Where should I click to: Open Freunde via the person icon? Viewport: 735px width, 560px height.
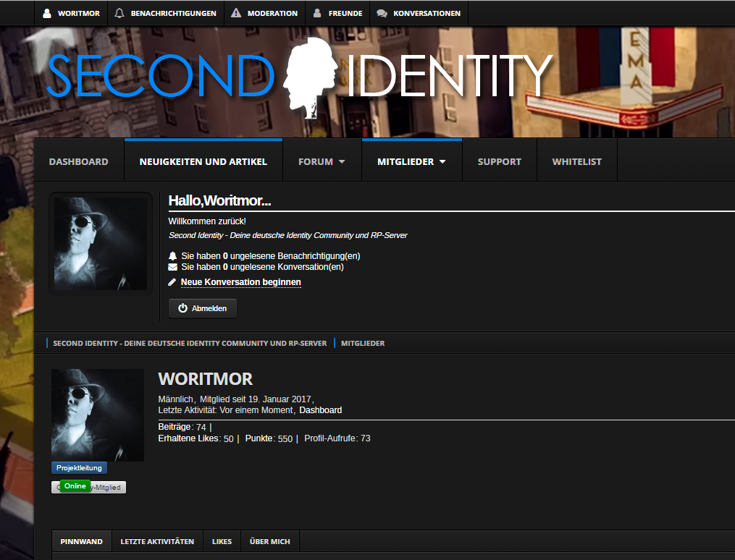[x=317, y=13]
